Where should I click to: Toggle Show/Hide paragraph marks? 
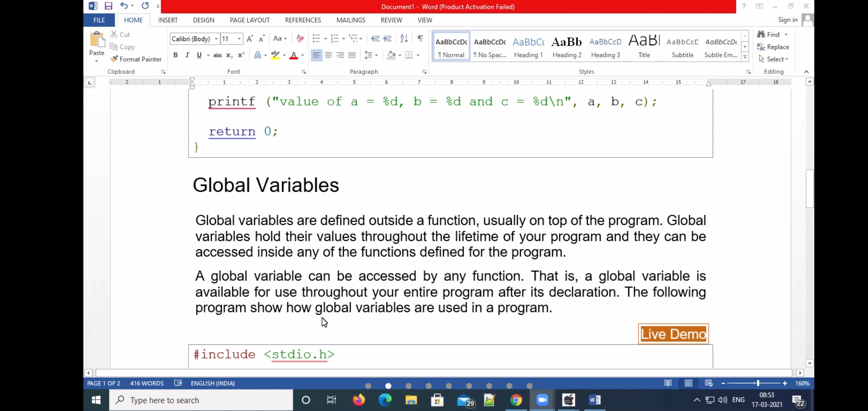420,38
